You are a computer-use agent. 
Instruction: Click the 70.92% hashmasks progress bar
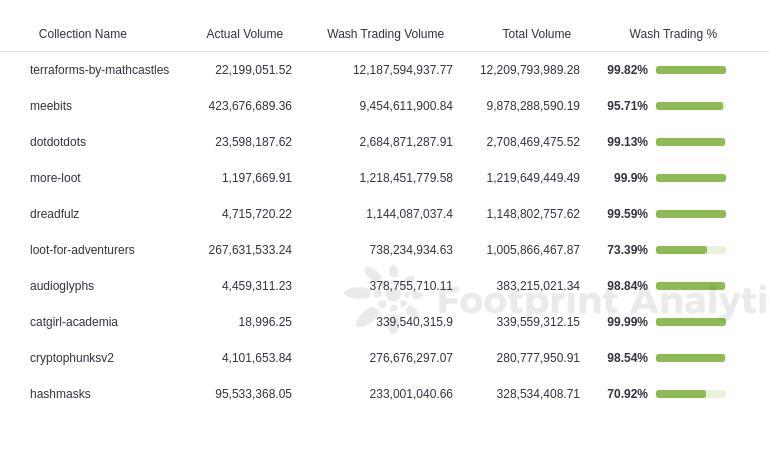(691, 394)
